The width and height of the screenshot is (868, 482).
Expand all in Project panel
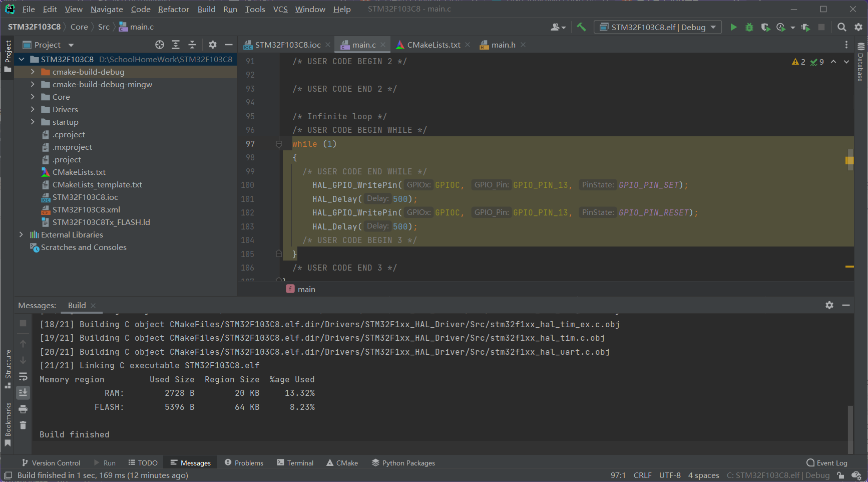(x=176, y=45)
